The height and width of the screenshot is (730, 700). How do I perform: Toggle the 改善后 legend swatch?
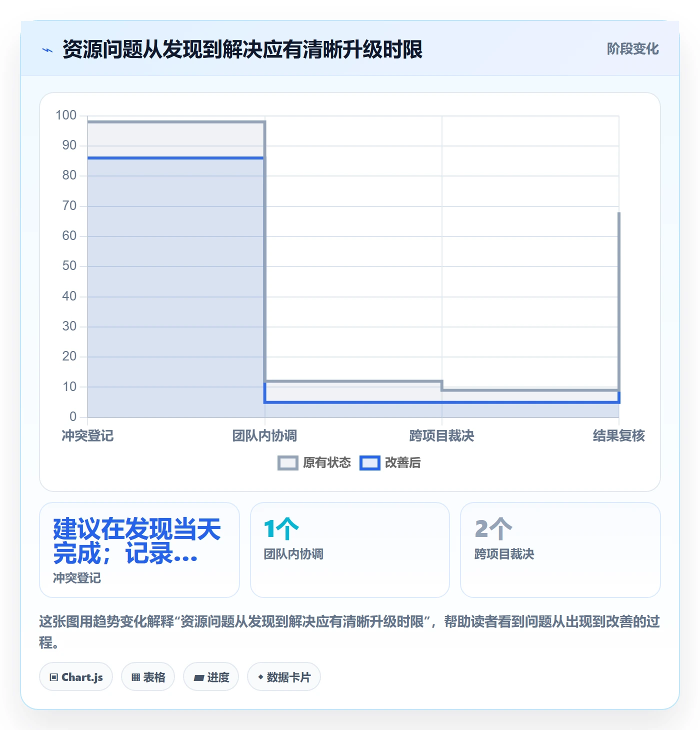(x=370, y=463)
